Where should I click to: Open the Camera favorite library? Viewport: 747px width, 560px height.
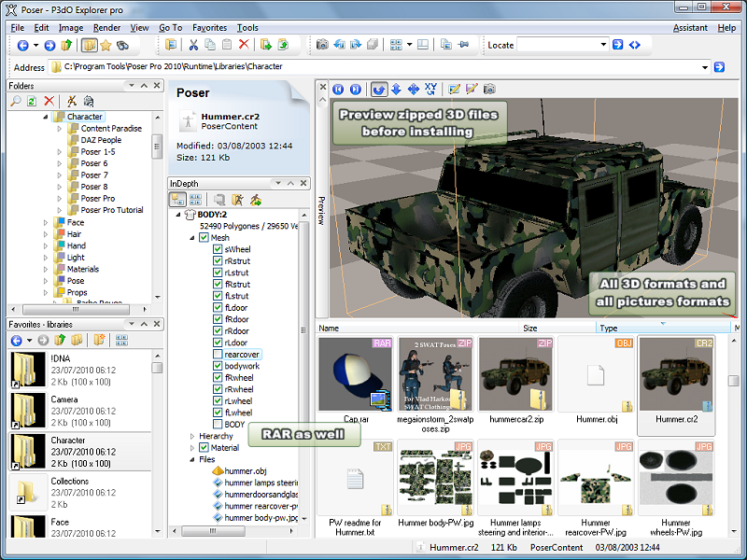(80, 411)
